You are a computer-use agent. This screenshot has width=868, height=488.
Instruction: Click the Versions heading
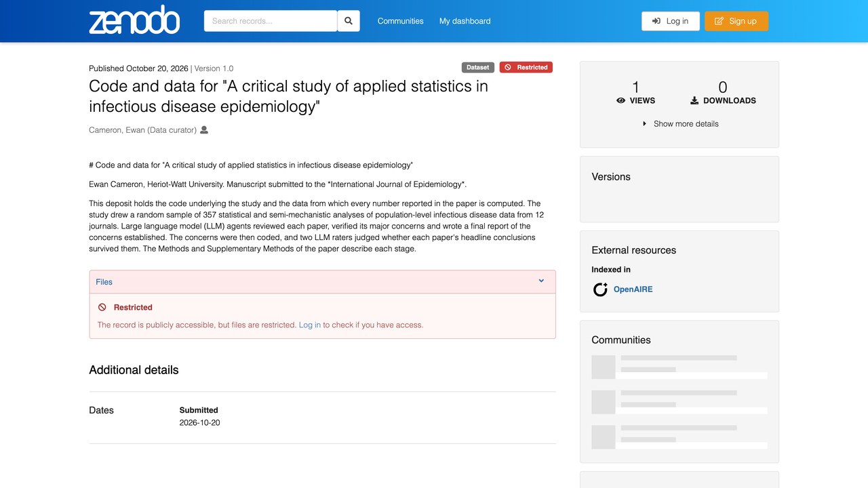pos(611,177)
